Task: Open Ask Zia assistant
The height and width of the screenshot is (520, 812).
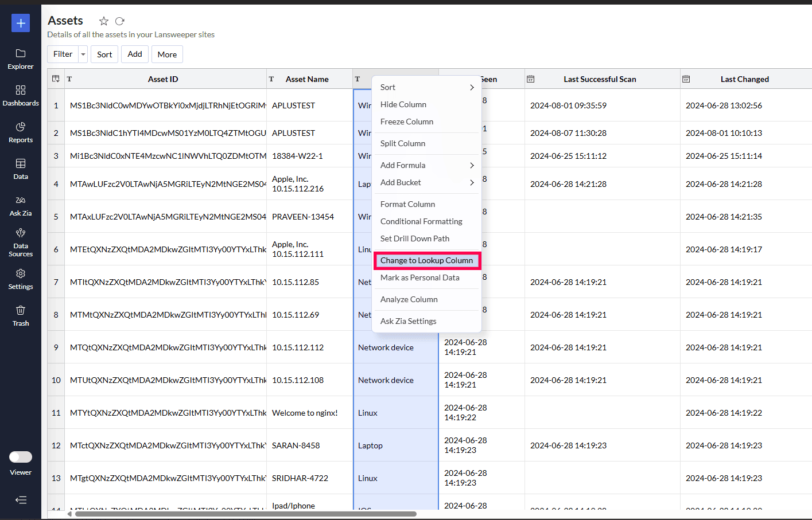Action: point(21,206)
